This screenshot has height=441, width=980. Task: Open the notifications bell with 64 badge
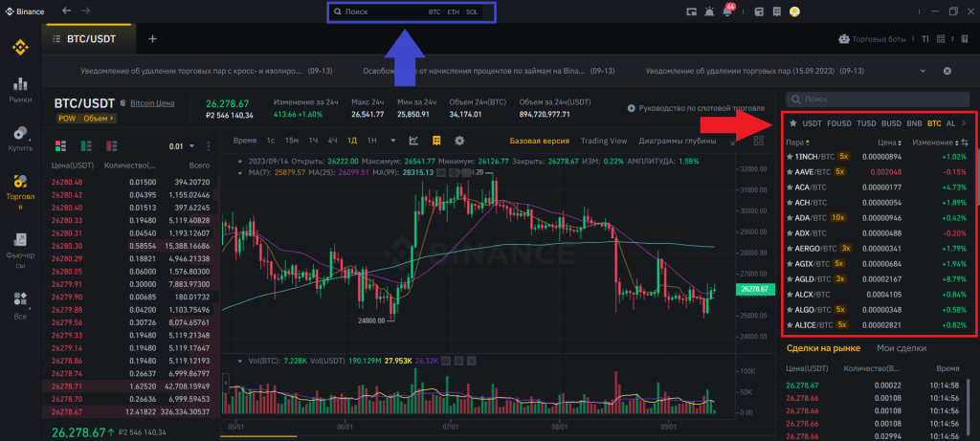click(x=727, y=11)
